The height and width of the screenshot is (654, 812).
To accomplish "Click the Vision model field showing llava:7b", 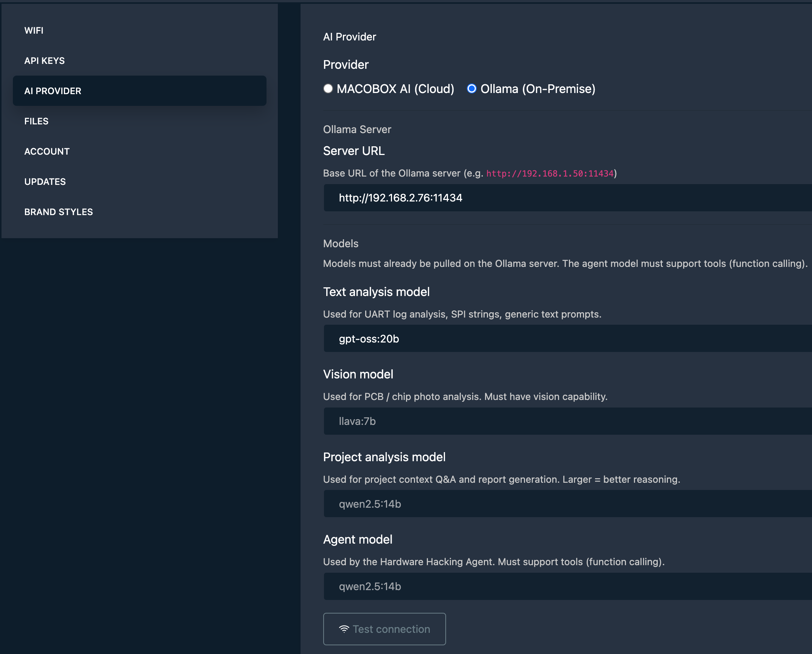I will [529, 421].
